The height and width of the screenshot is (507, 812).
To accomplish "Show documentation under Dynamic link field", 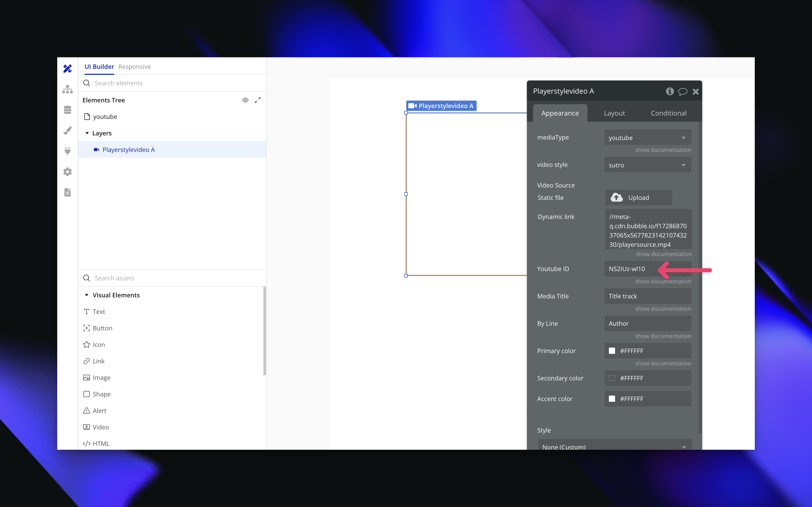I will (664, 254).
